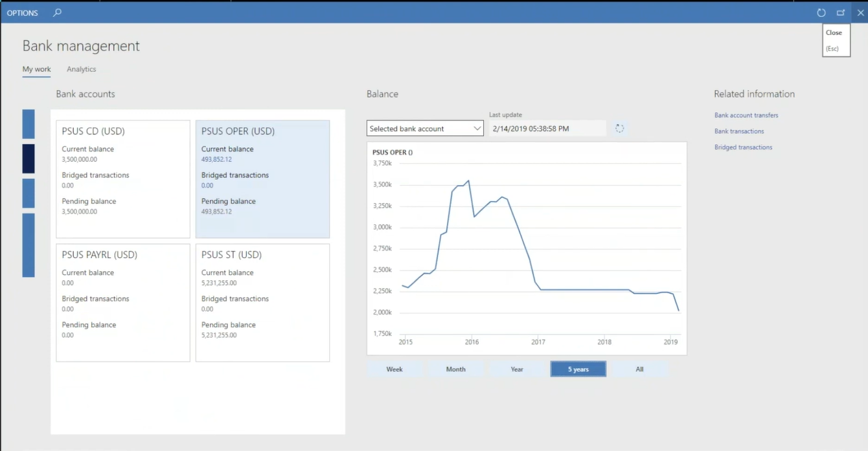Select the PSUS PAYRL (USD) account tile
This screenshot has width=868, height=451.
click(123, 303)
